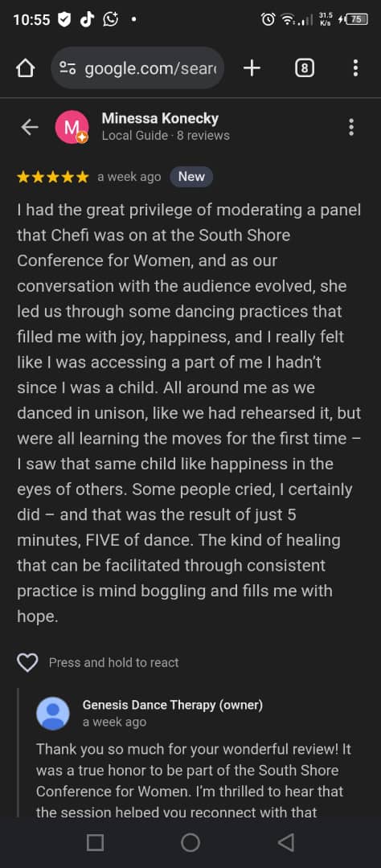Tap Press and hold to react label
Image resolution: width=381 pixels, height=868 pixels.
tap(113, 662)
